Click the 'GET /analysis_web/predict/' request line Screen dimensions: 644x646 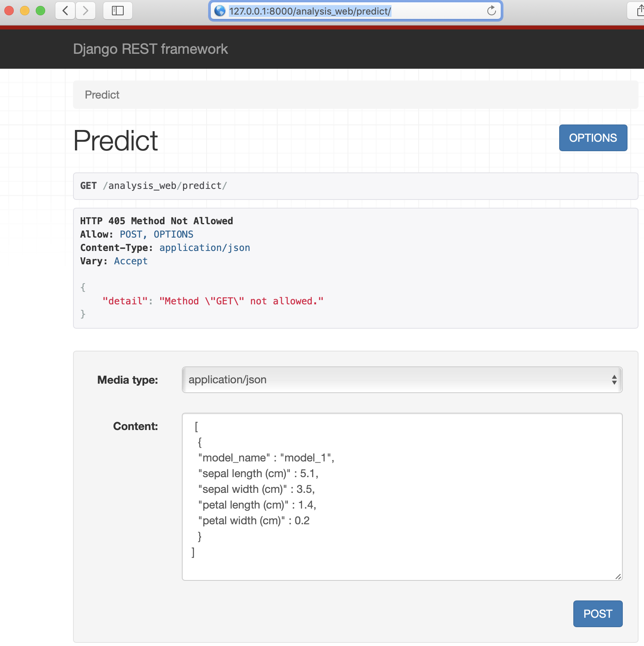pos(154,186)
